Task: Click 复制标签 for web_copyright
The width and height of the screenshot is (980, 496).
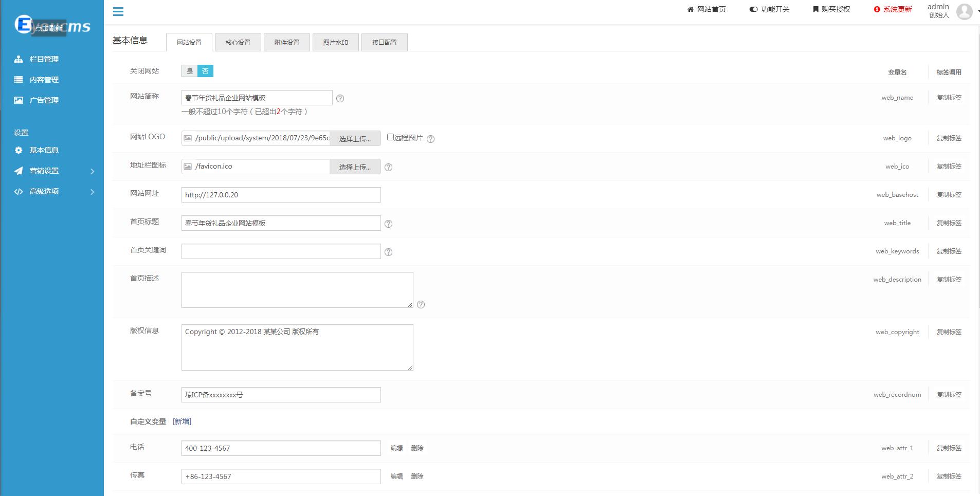Action: click(x=949, y=332)
